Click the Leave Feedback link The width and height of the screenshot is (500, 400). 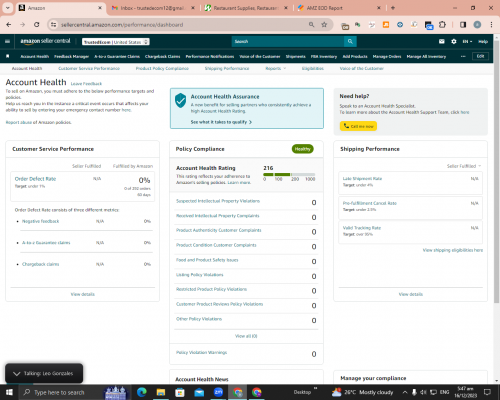[86, 84]
